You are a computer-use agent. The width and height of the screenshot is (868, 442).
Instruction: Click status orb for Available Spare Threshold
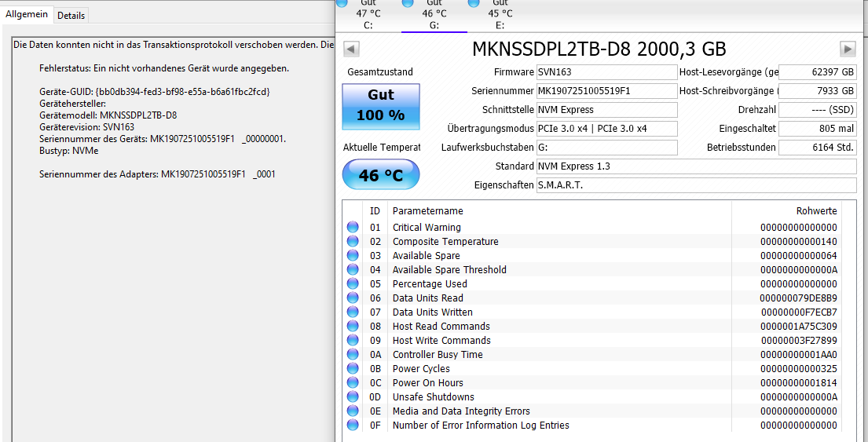pos(353,270)
